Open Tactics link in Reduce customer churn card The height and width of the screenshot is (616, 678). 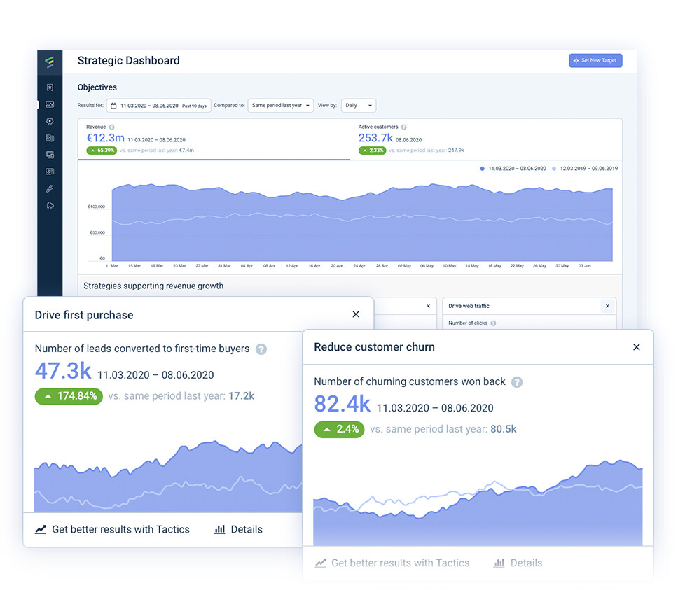(x=392, y=563)
